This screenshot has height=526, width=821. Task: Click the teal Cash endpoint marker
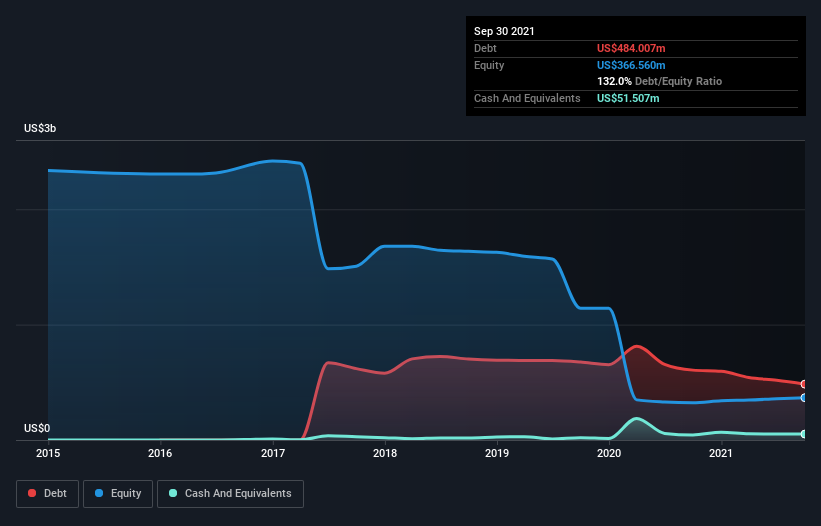804,434
